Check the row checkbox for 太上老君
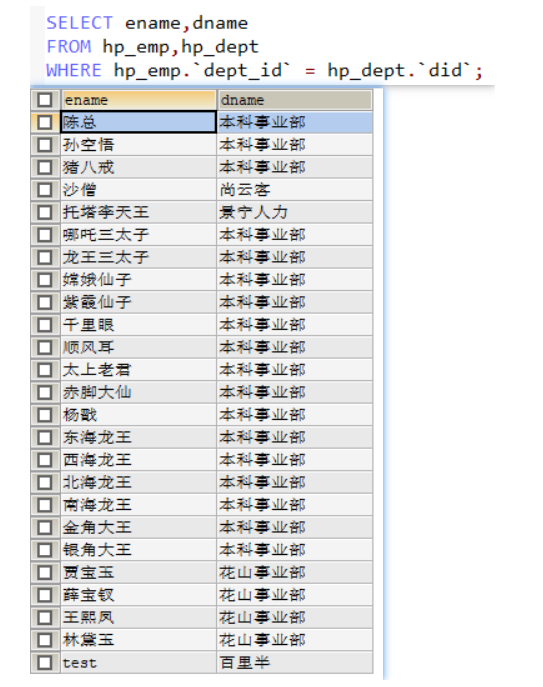 pyautogui.click(x=45, y=370)
